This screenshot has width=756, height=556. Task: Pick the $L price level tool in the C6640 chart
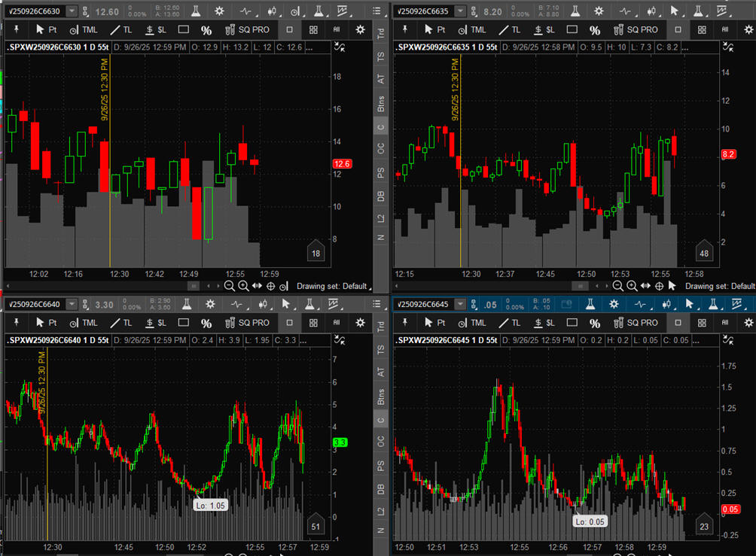[155, 323]
